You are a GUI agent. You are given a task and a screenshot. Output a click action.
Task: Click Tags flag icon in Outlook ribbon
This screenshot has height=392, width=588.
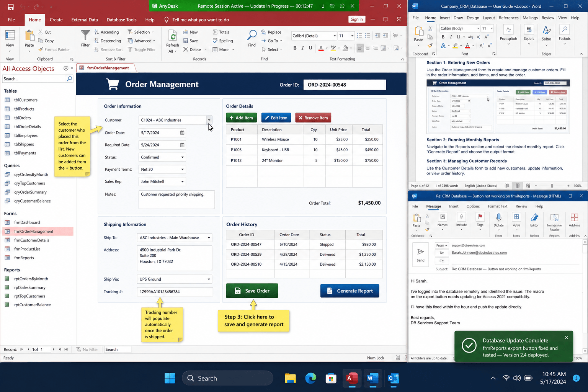480,217
